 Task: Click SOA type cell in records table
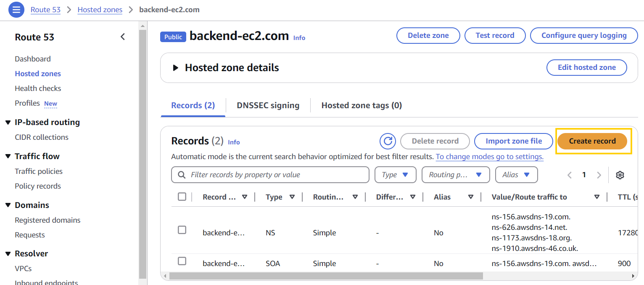coord(273,264)
